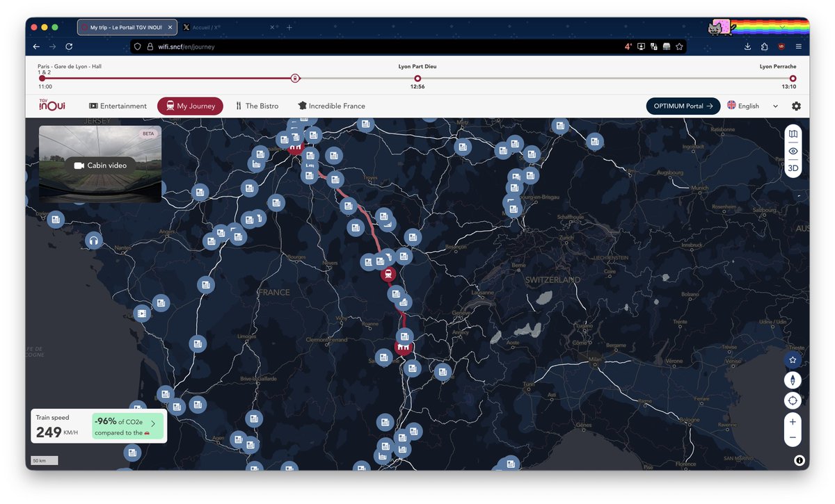Screen dimensions: 835x504
Task: Click the red 4 badge toolbar icon
Action: point(628,47)
